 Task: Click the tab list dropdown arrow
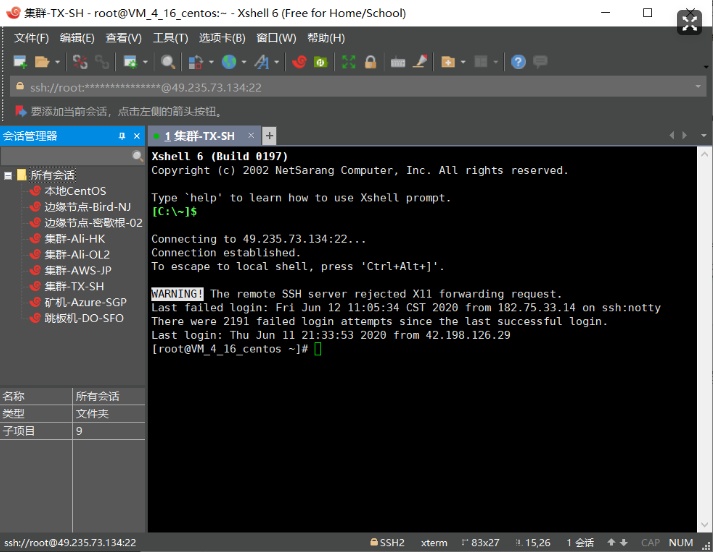coord(704,135)
